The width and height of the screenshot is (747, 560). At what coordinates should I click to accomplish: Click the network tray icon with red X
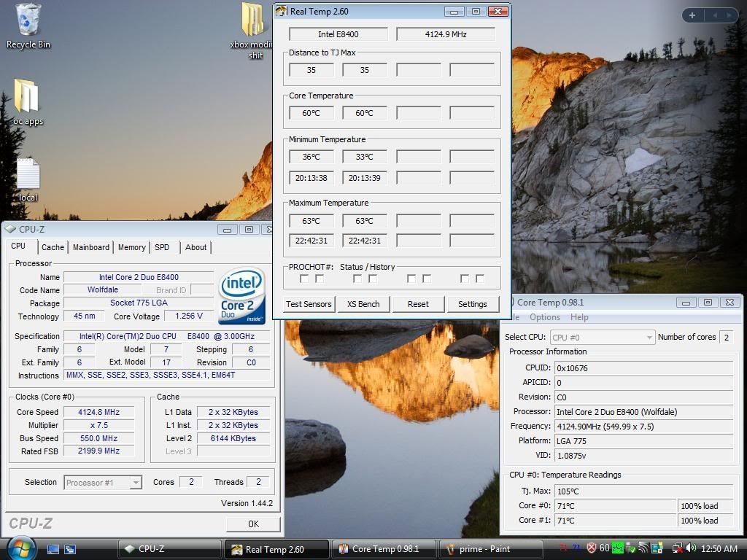coord(677,548)
